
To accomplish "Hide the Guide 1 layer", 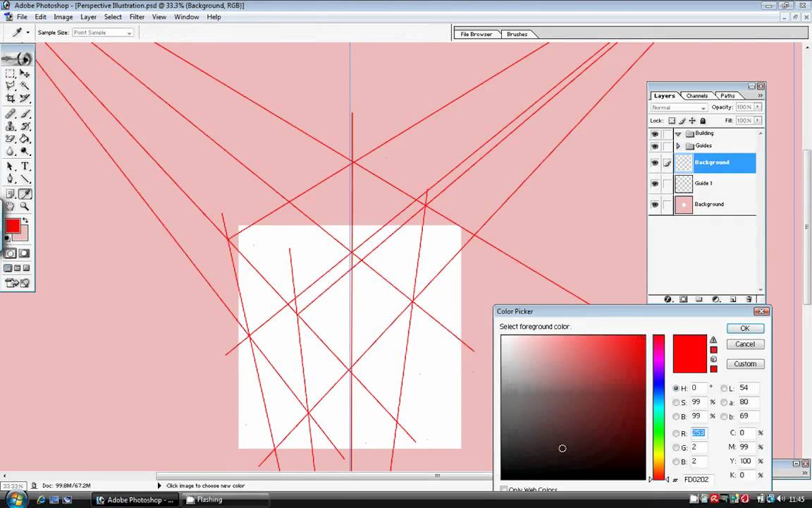I will point(655,183).
